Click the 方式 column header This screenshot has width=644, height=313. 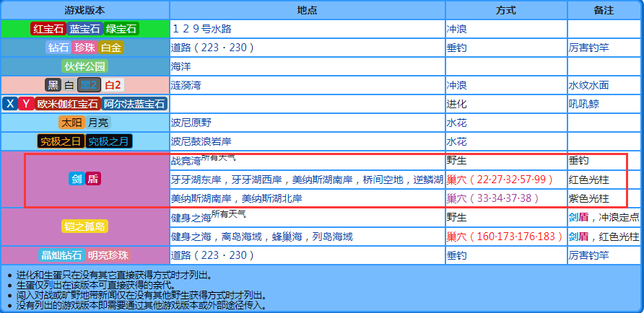tap(506, 10)
